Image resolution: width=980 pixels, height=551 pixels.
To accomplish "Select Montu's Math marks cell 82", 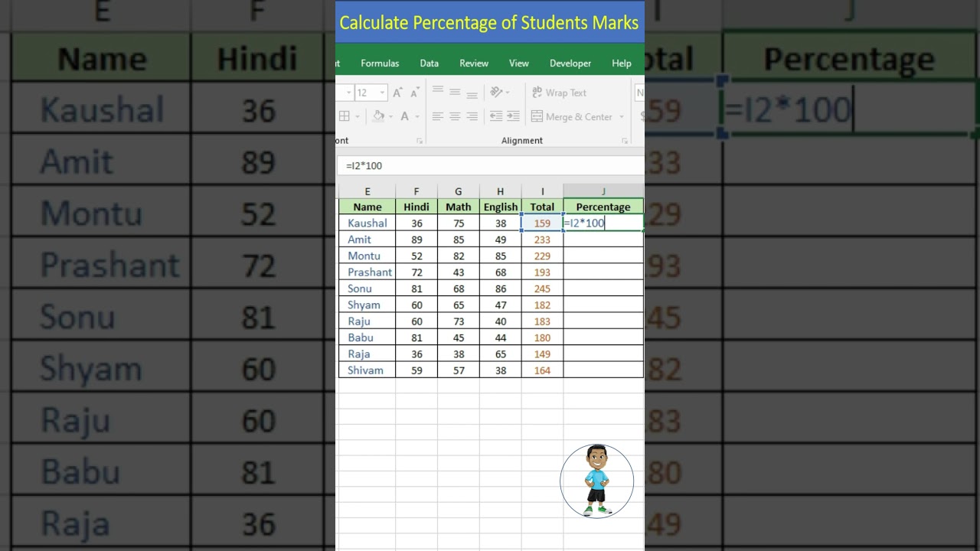I will pos(459,256).
